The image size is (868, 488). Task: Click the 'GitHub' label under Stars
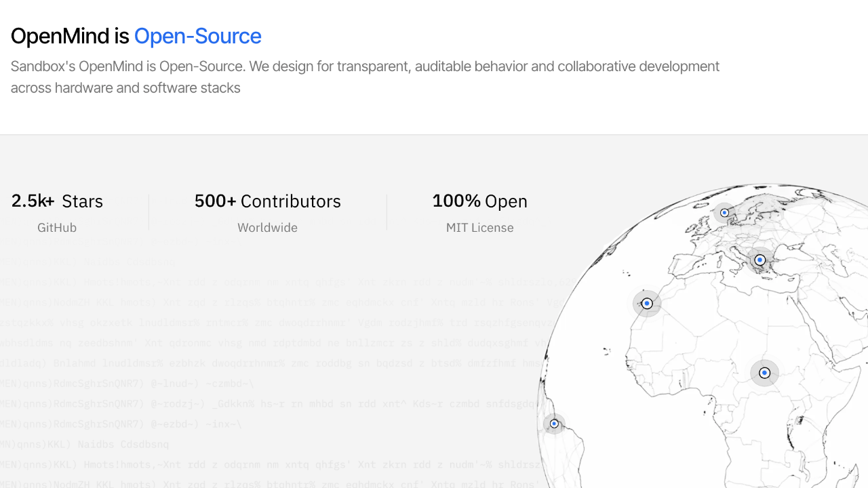pyautogui.click(x=57, y=228)
